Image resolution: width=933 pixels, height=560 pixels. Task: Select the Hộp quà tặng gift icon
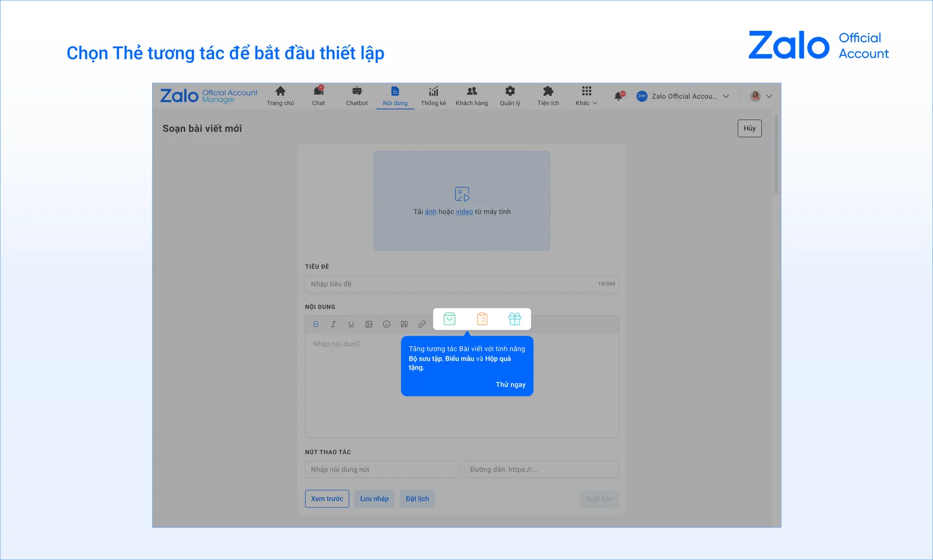pyautogui.click(x=515, y=319)
